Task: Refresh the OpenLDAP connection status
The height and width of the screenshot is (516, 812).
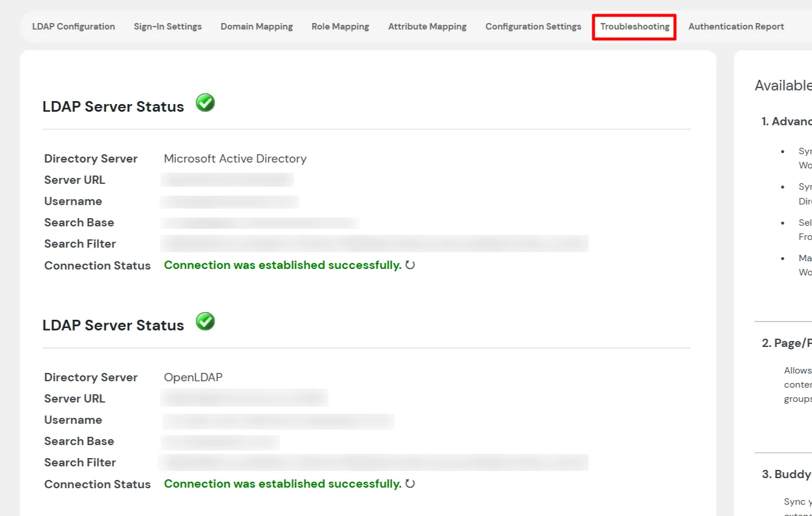Action: [x=410, y=483]
